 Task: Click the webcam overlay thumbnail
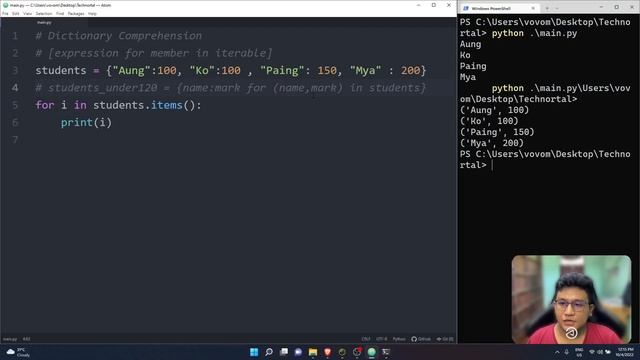tap(571, 299)
